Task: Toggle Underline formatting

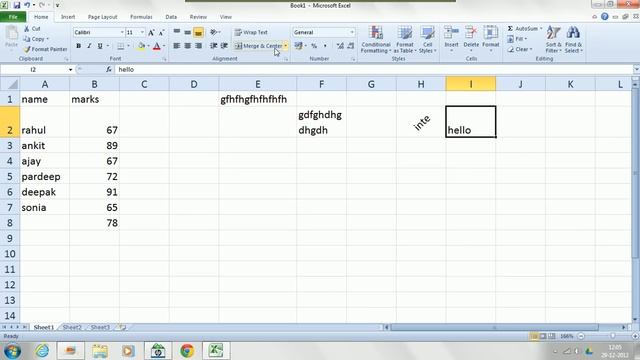Action: point(100,46)
